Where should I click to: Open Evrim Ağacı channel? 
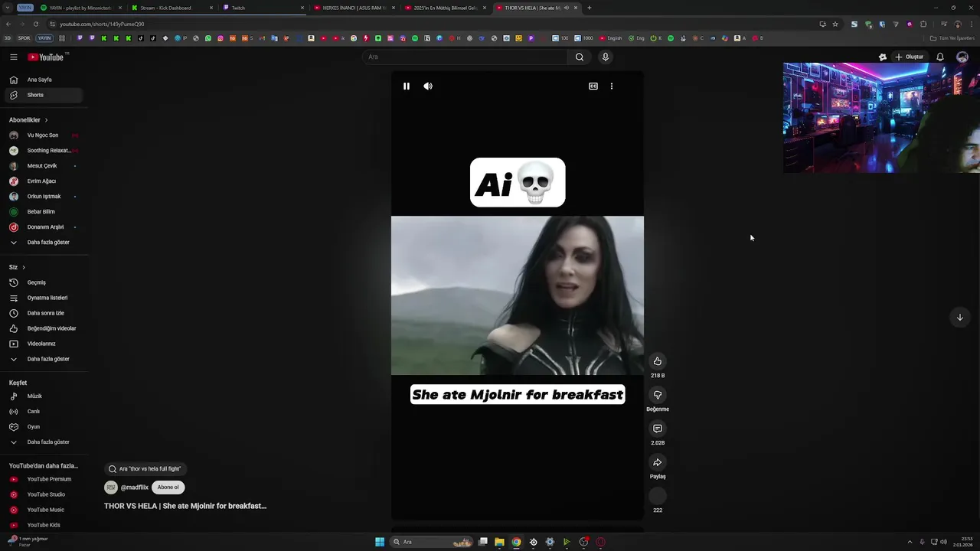tap(44, 181)
